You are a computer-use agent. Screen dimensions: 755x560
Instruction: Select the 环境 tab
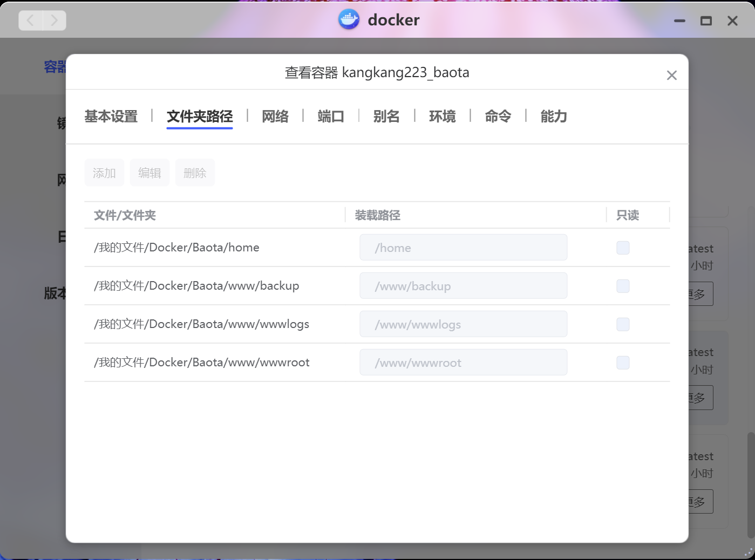coord(442,117)
